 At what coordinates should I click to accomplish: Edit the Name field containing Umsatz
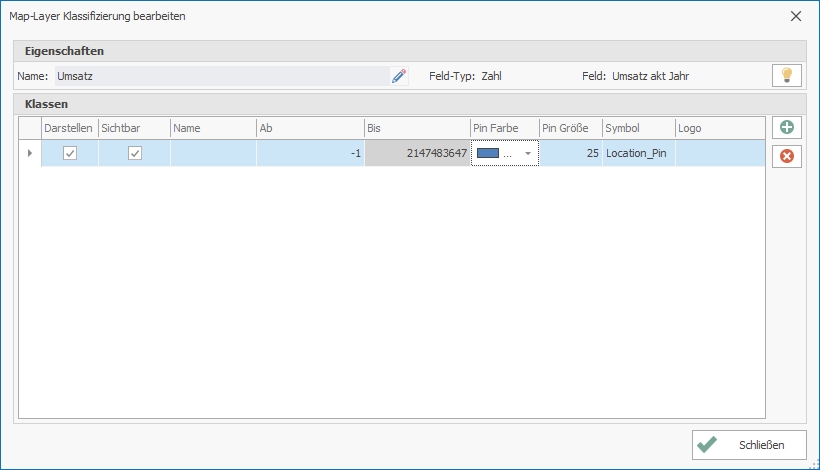point(220,76)
